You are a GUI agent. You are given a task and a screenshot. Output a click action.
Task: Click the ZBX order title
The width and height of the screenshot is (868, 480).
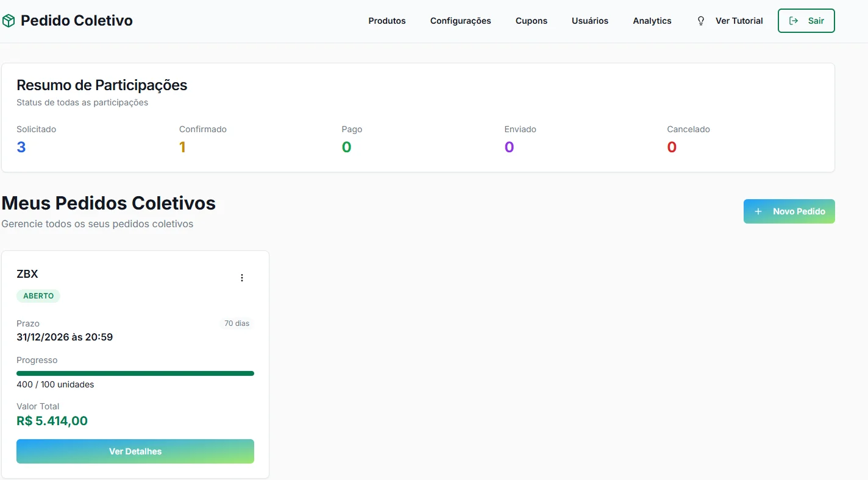(x=27, y=274)
